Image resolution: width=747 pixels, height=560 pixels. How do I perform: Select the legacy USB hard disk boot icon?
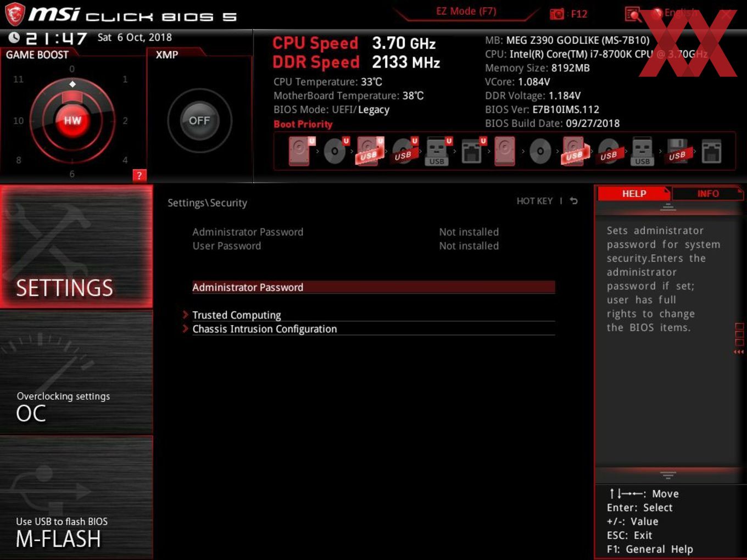point(575,151)
